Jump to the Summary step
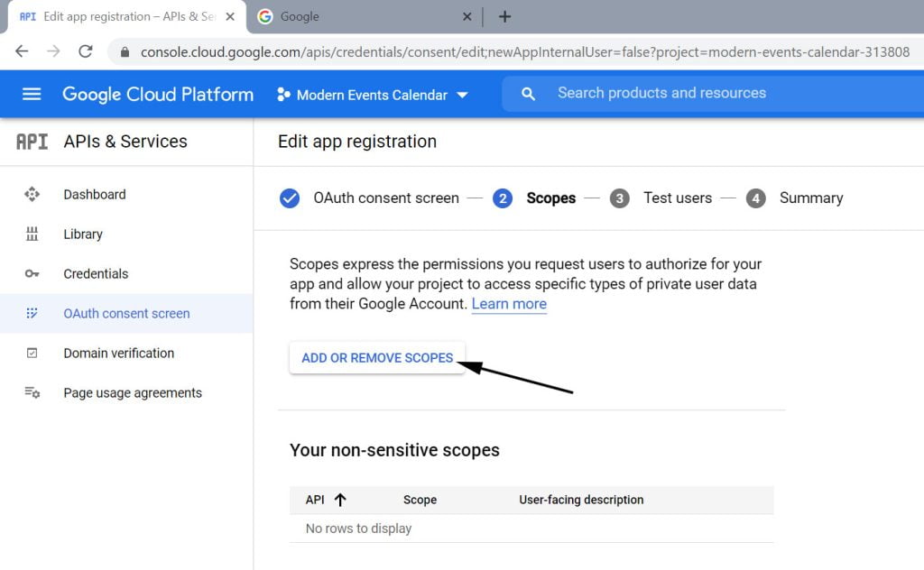The image size is (924, 570). (810, 198)
